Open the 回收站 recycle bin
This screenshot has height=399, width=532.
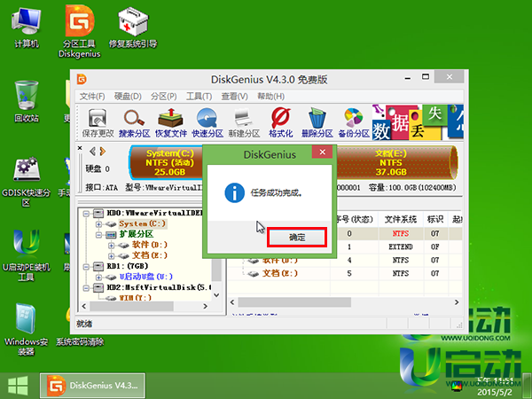[27, 101]
